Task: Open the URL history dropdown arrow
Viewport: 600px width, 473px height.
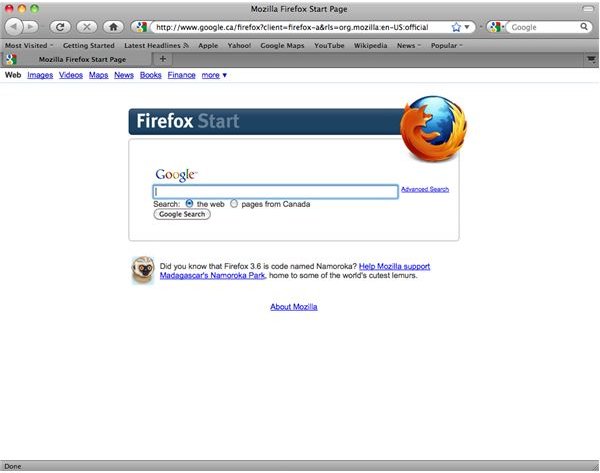Action: 467,27
